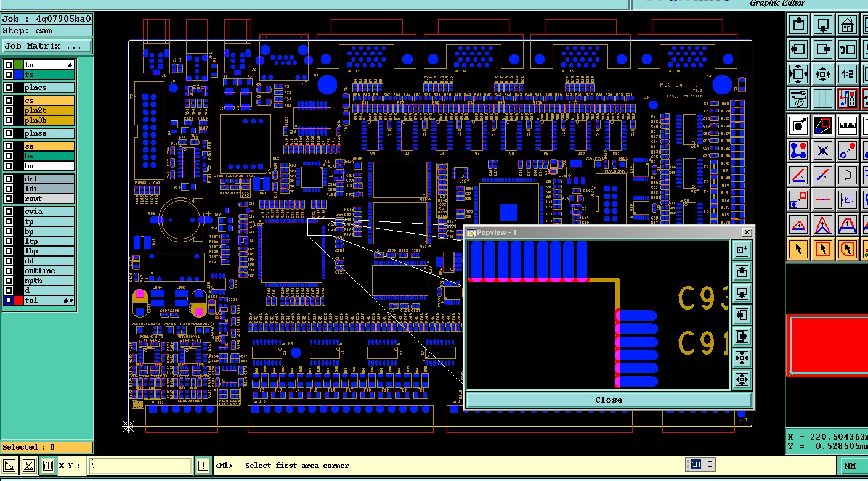868x481 pixels.
Task: Click the zoom in arrows icon
Action: [x=798, y=74]
